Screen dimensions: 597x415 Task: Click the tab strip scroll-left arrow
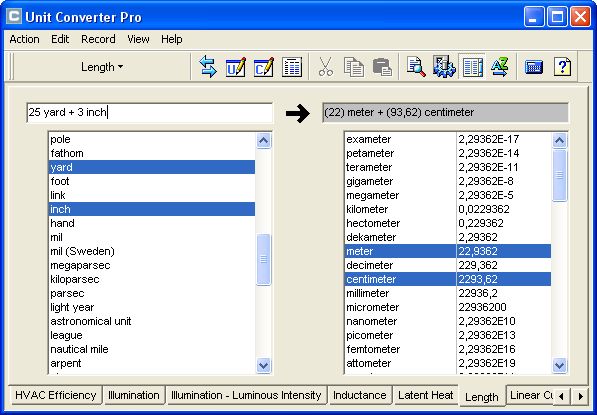(x=561, y=396)
